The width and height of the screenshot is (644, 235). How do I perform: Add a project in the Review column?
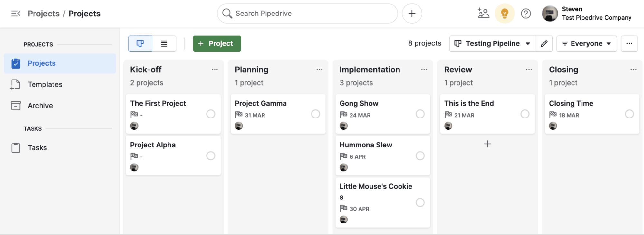tap(487, 144)
